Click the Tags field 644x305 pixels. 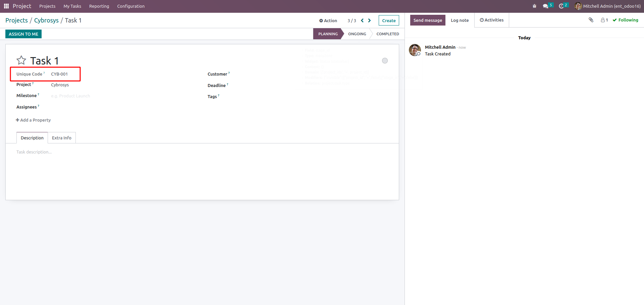[x=315, y=96]
